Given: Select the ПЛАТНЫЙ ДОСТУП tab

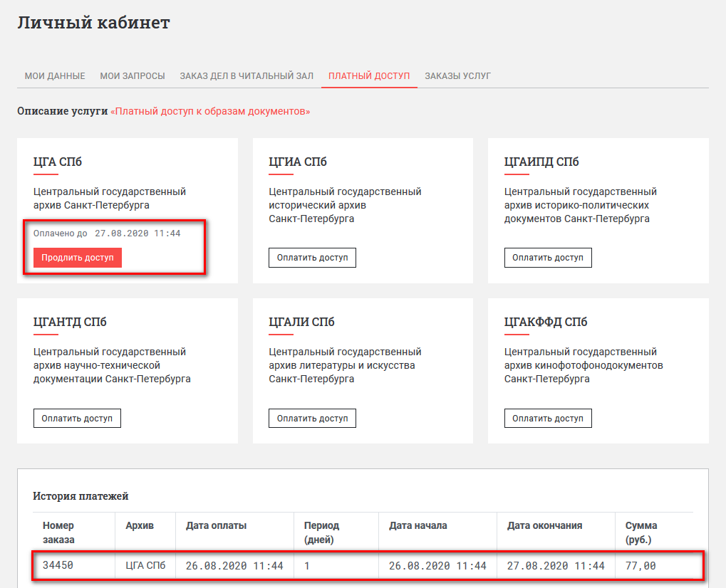Looking at the screenshot, I should [x=369, y=76].
